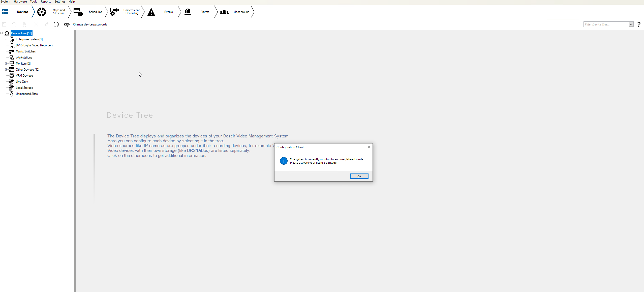
Task: Click Change device passwords label
Action: (90, 24)
